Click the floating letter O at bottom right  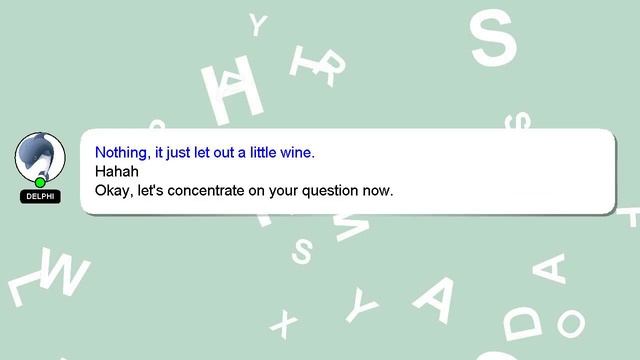click(571, 323)
